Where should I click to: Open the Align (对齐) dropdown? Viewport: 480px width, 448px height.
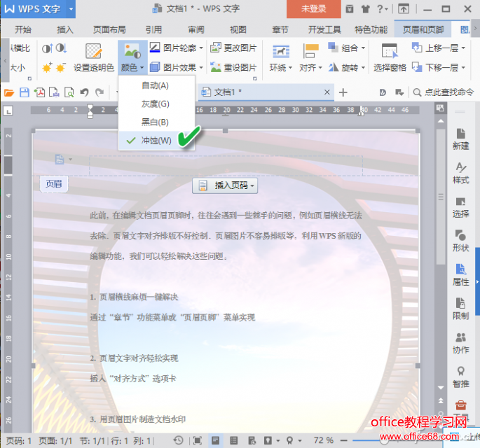tap(310, 57)
